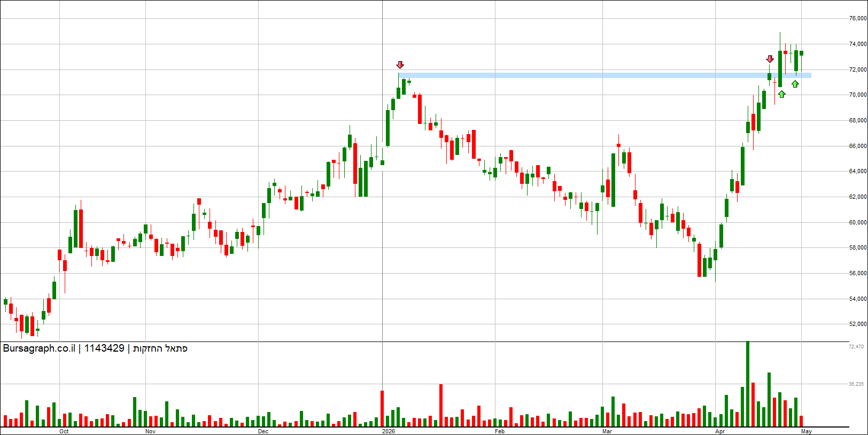This screenshot has width=868, height=435.
Task: Click the 60,000 price axis label
Action: (x=857, y=222)
